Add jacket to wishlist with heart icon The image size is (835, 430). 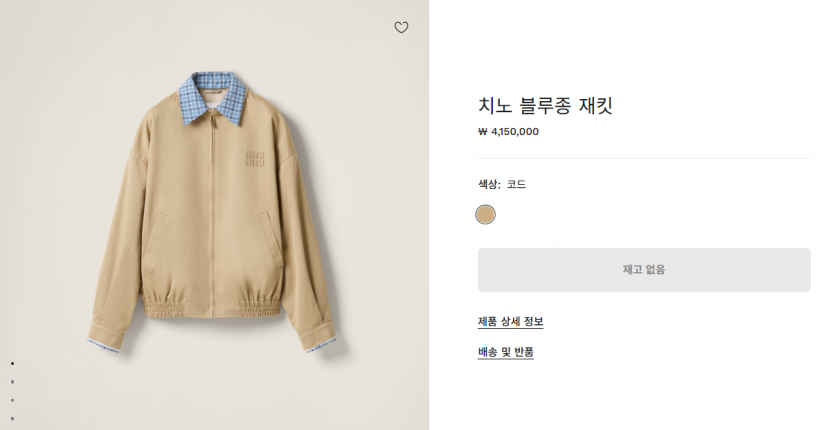[x=401, y=28]
